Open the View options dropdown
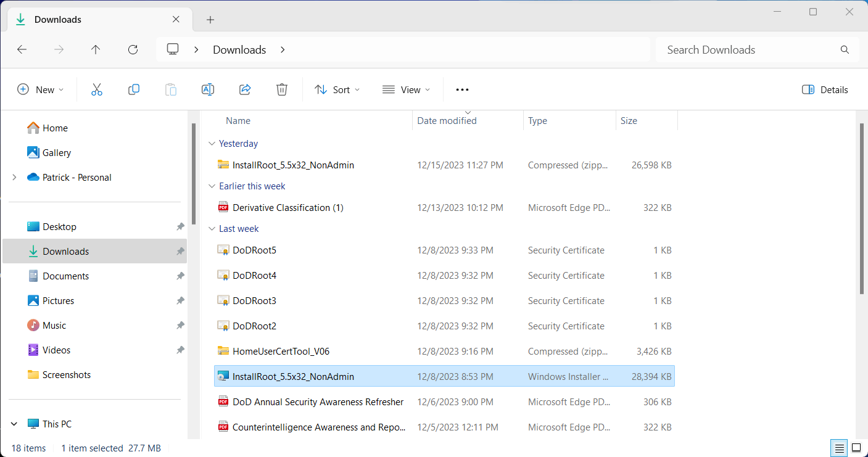 pyautogui.click(x=405, y=89)
